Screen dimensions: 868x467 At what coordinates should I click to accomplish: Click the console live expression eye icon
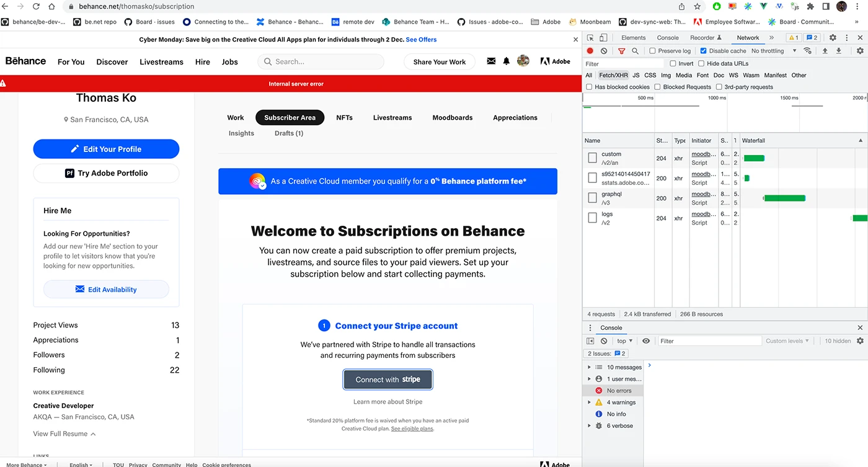pyautogui.click(x=646, y=341)
